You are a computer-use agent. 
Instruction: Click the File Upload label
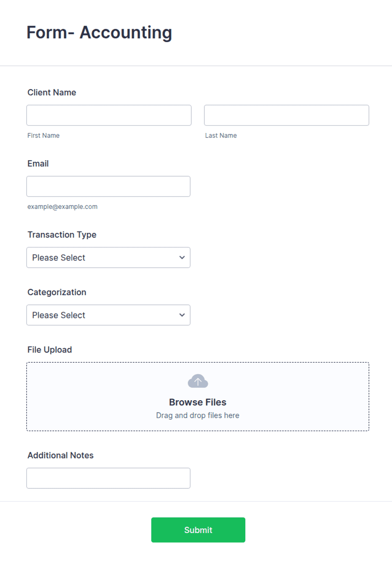click(50, 350)
